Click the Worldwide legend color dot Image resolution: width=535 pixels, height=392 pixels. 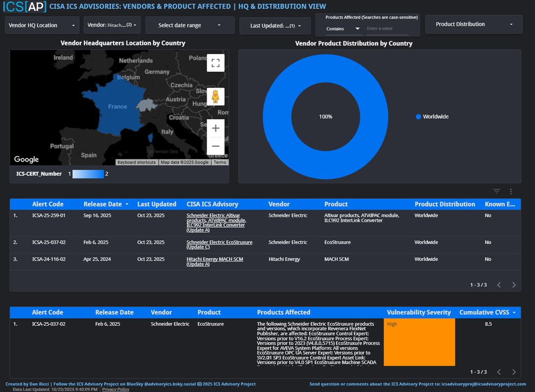click(x=418, y=117)
